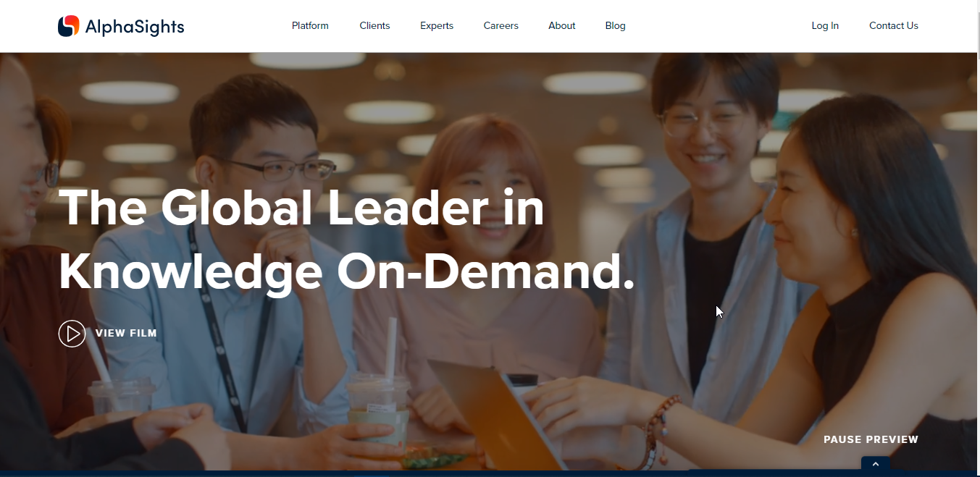Image resolution: width=980 pixels, height=477 pixels.
Task: Go to the Clients page
Action: tap(374, 25)
